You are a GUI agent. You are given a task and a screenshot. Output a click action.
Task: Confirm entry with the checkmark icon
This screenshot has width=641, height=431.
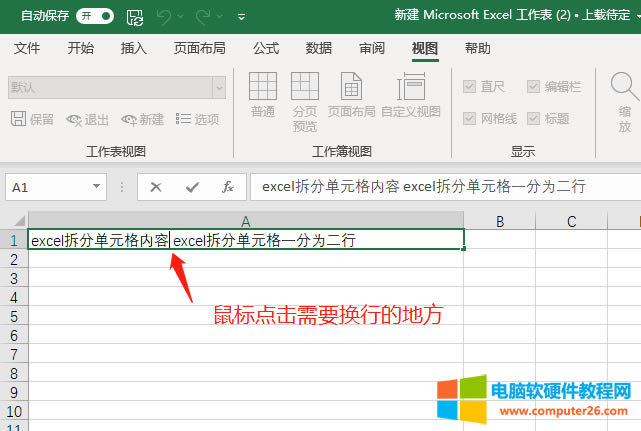[192, 187]
